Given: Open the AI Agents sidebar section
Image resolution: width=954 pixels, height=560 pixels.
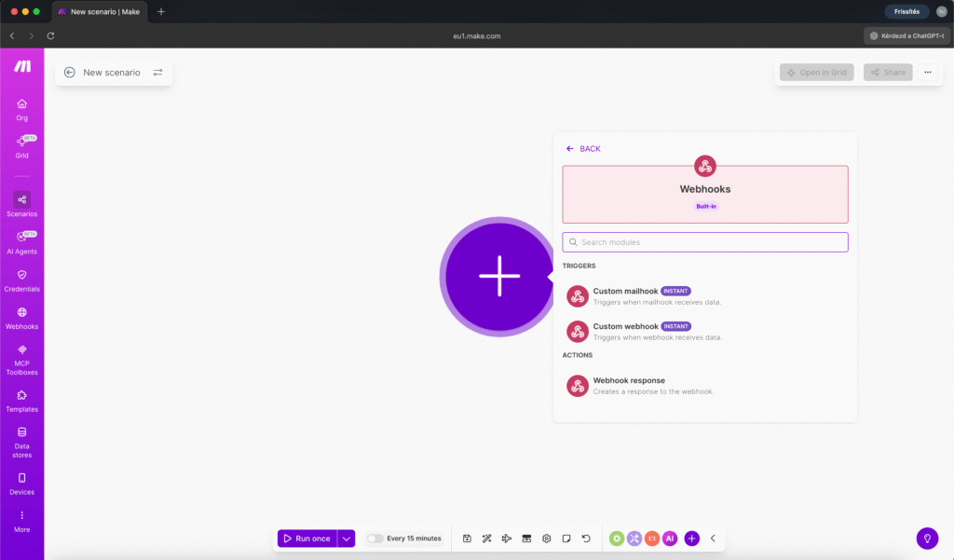Looking at the screenshot, I should click(x=20, y=240).
